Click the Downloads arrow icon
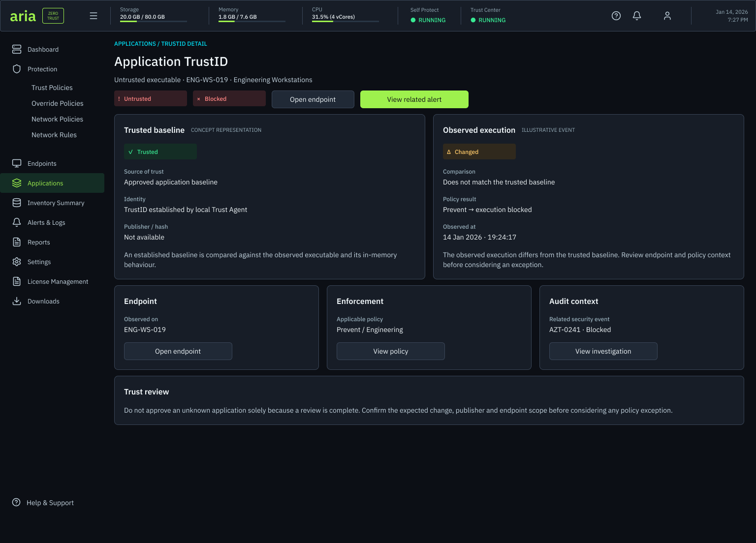This screenshot has width=756, height=543. click(17, 301)
